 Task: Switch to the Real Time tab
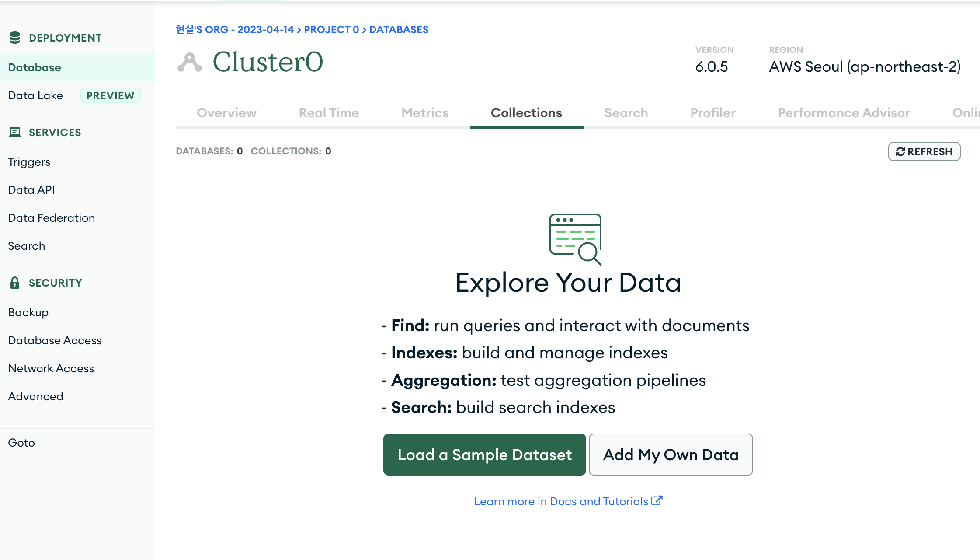(329, 113)
